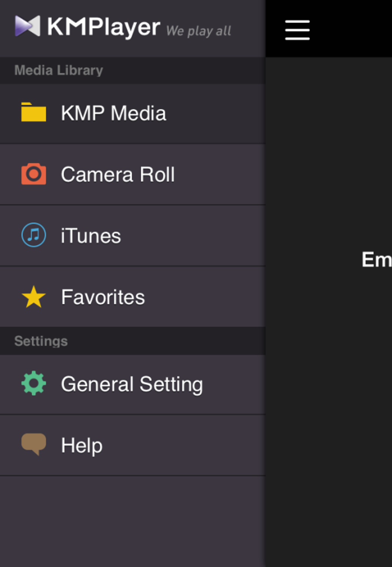Click the Settings section header

(41, 341)
